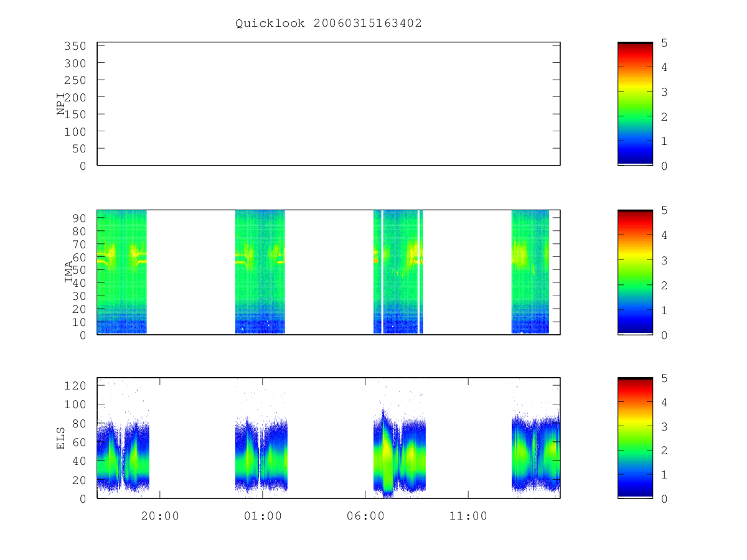The image size is (747, 560).
Task: Select the ELS y-axis label
Action: [x=61, y=438]
